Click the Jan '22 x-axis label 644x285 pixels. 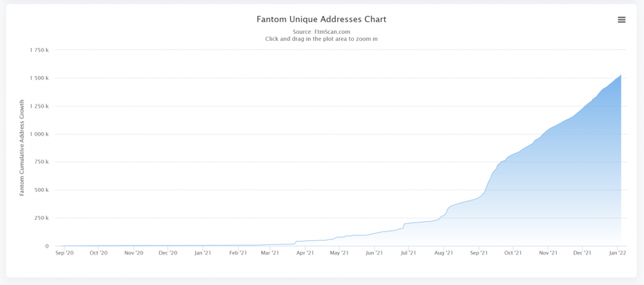coord(617,253)
